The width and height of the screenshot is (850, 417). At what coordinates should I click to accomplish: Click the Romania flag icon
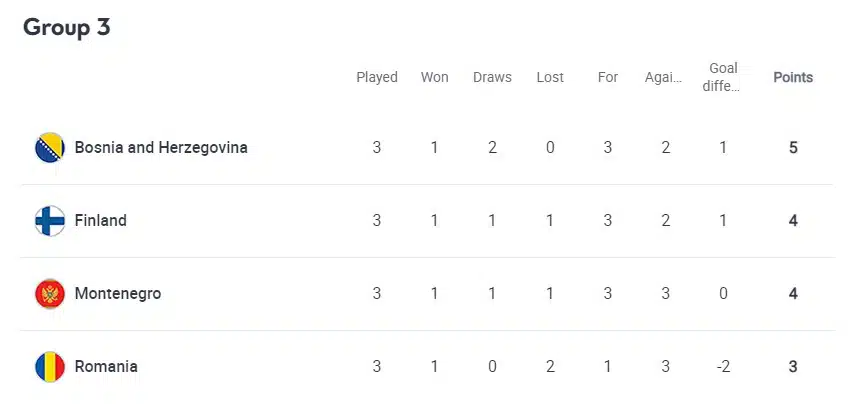50,367
